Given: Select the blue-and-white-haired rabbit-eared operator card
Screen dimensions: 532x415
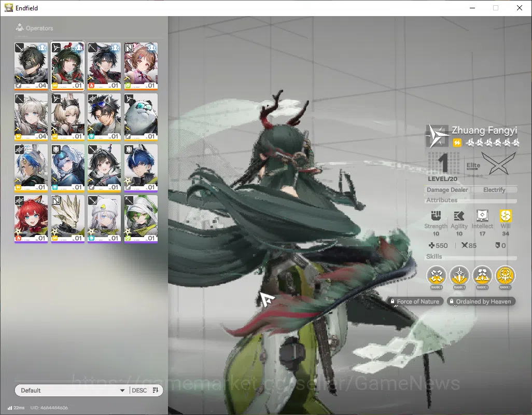Looking at the screenshot, I should coord(31,168).
